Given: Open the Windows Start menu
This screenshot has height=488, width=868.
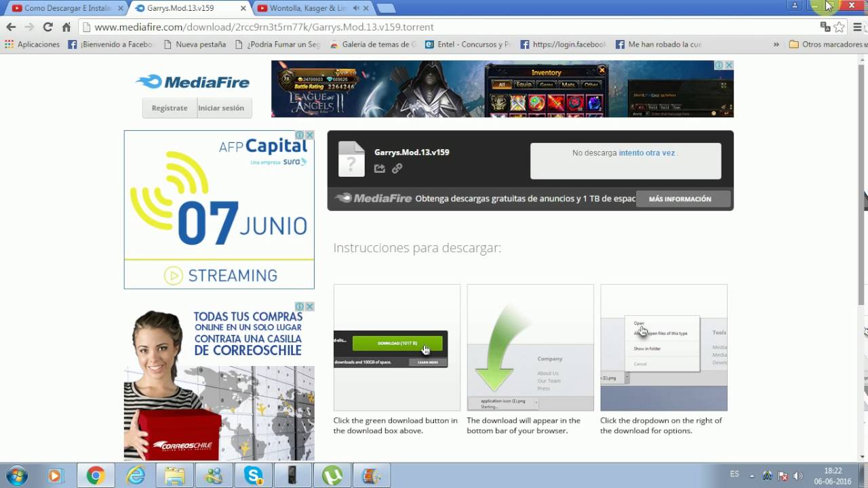Looking at the screenshot, I should [16, 476].
